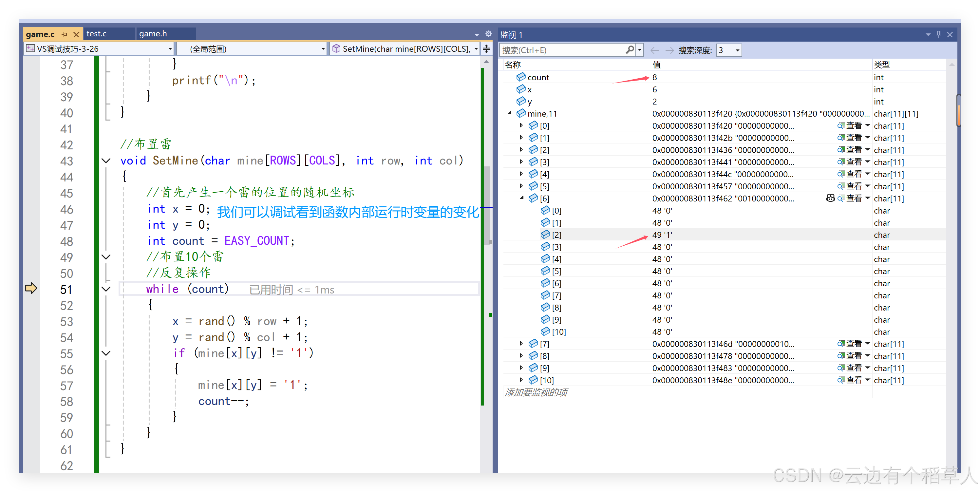Image resolution: width=980 pixels, height=492 pixels.
Task: Click the add item to watch field
Action: (x=537, y=392)
